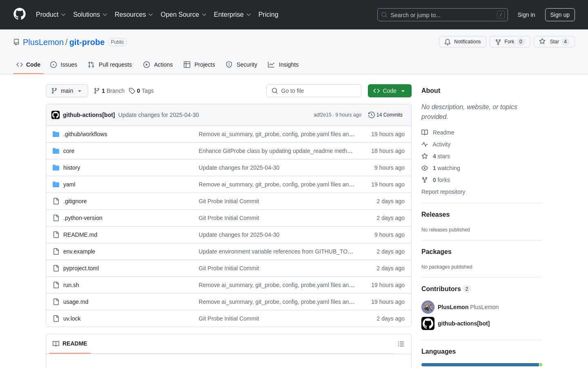Image resolution: width=588 pixels, height=368 pixels.
Task: Click the repository icon beside PlusLemon
Action: point(16,42)
